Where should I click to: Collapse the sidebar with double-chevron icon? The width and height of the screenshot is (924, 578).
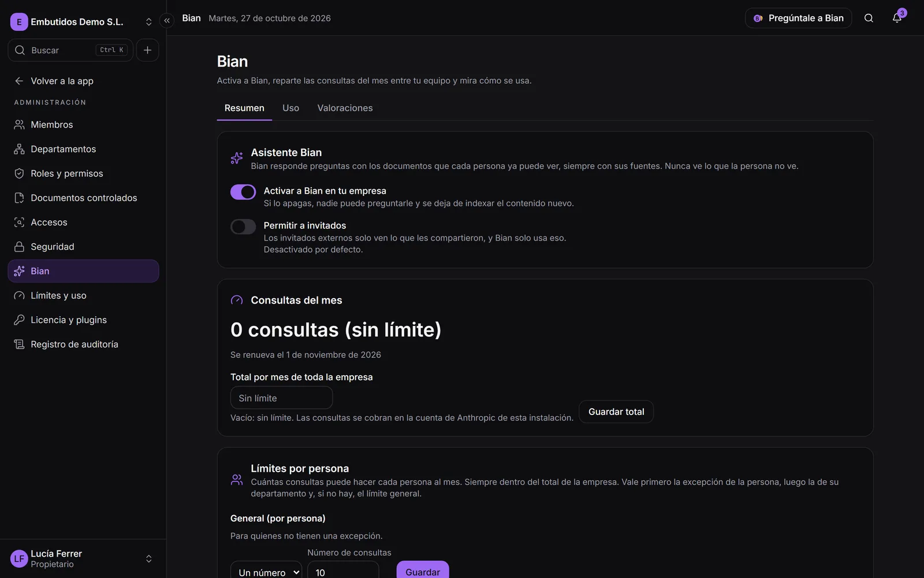click(x=167, y=21)
